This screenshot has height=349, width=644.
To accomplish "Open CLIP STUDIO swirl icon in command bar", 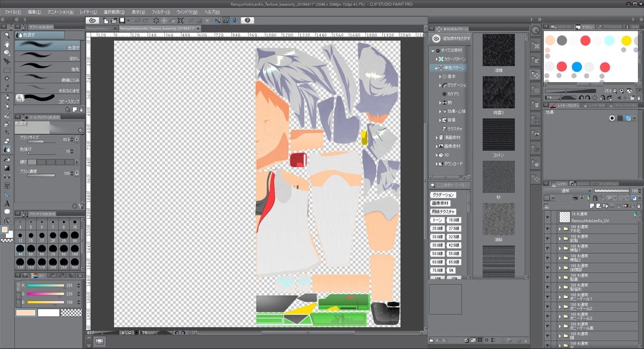I will pyautogui.click(x=92, y=20).
